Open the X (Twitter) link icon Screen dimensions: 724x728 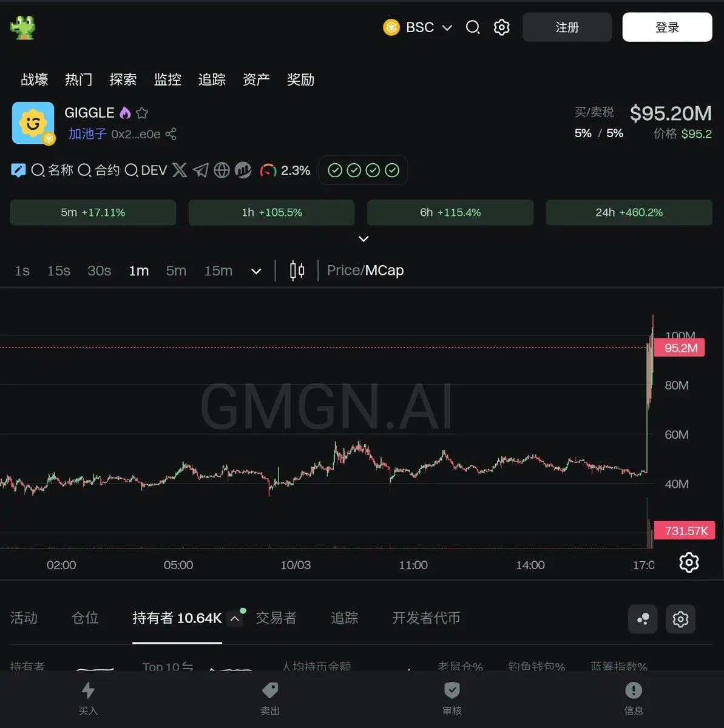pyautogui.click(x=180, y=170)
